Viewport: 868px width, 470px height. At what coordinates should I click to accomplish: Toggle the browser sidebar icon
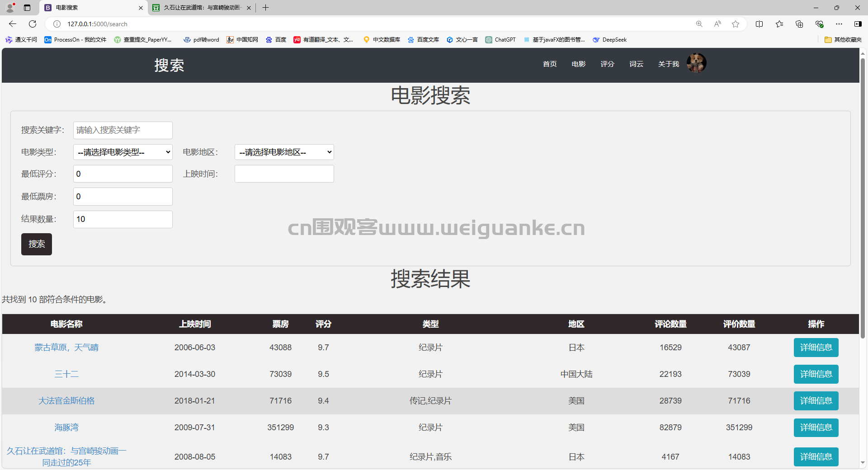point(858,24)
